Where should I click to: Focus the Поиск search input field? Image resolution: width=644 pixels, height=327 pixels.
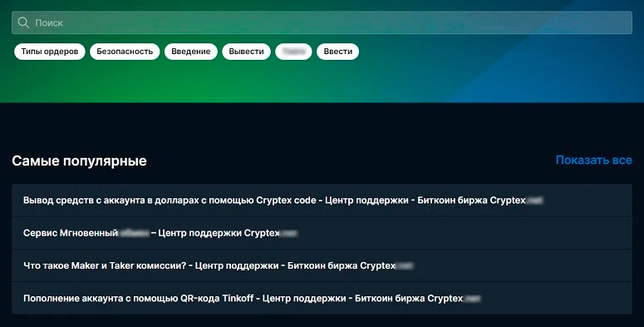tap(322, 22)
